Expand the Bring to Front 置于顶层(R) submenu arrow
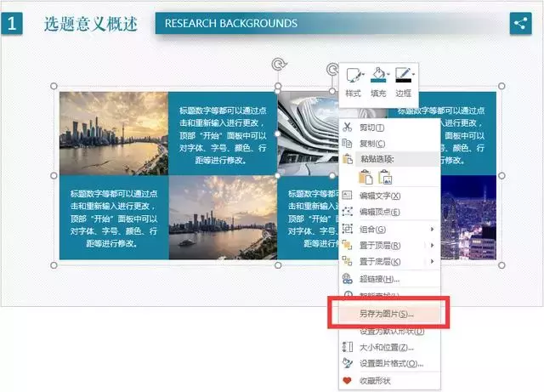The image size is (544, 392). 432,246
